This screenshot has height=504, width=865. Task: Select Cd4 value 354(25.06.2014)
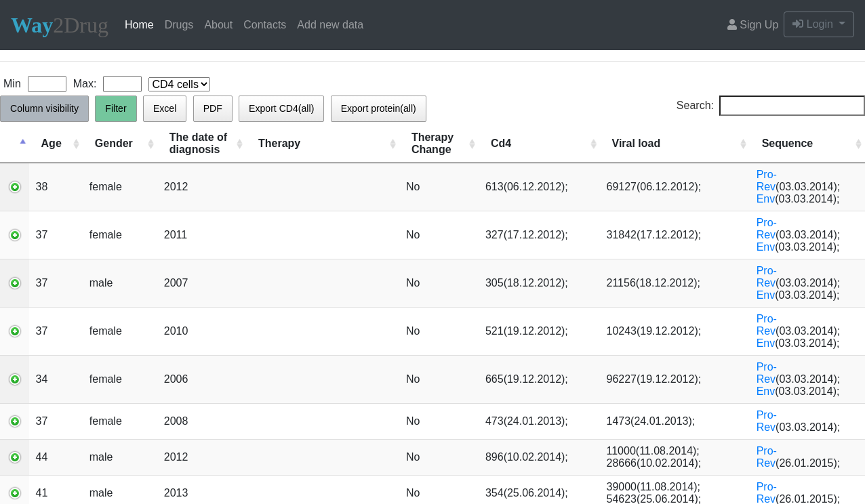pos(527,492)
